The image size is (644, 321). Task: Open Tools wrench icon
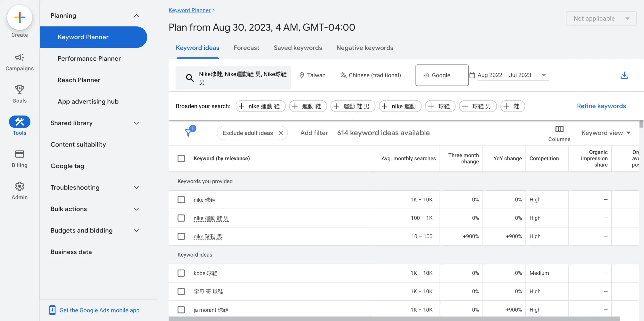(20, 122)
